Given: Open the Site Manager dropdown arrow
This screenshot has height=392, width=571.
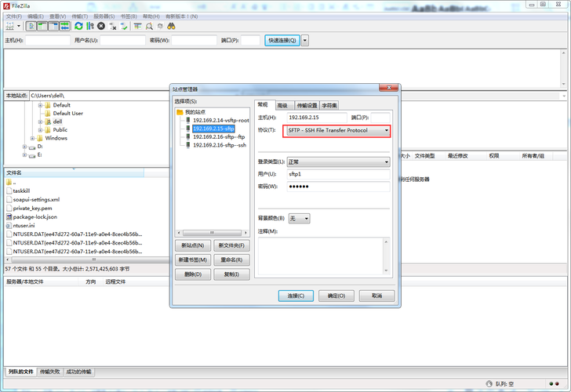Looking at the screenshot, I should (19, 26).
